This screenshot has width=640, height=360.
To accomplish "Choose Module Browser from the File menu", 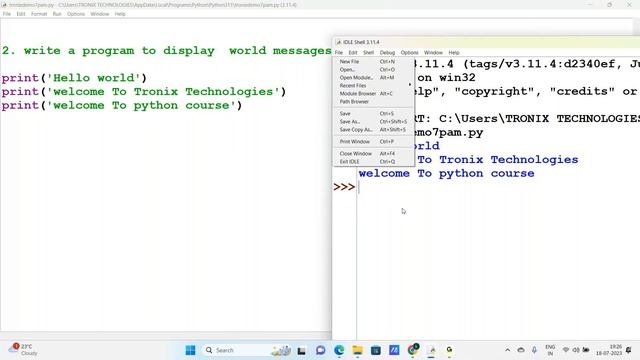I will pyautogui.click(x=374, y=93).
